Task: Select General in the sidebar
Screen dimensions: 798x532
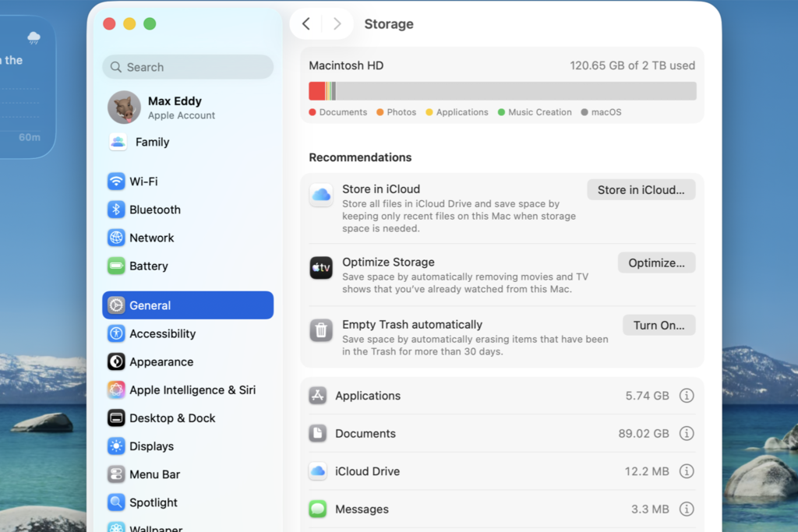Action: [x=188, y=305]
